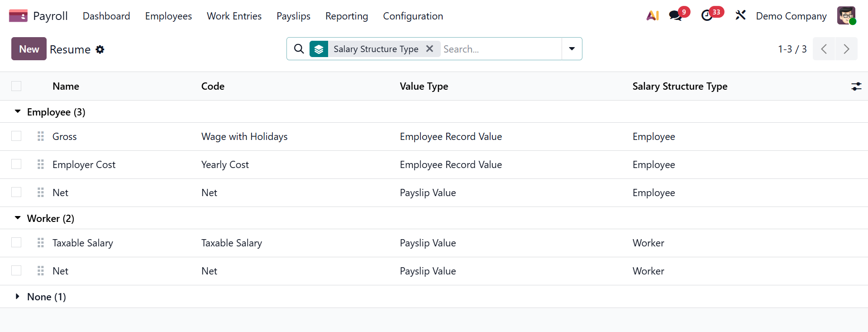Expand the None (1) group

(x=18, y=296)
